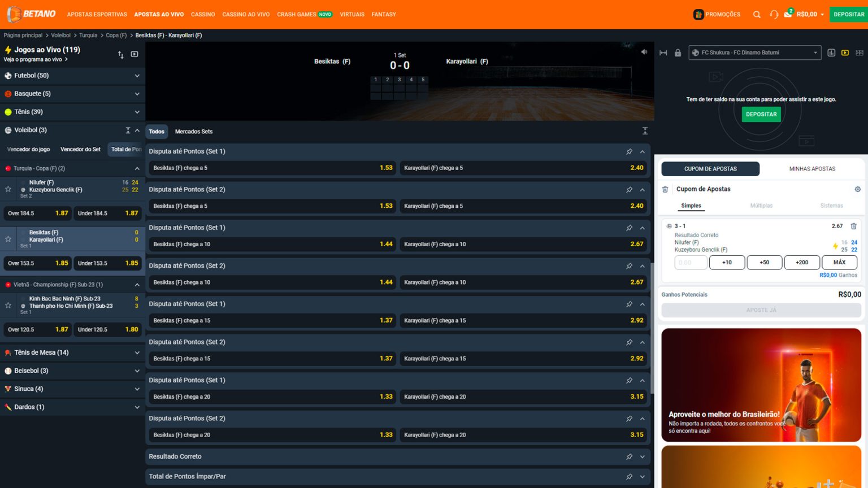The height and width of the screenshot is (488, 868).
Task: Select Karayollari (F) chega a 20 odds 3.15 Set 2
Action: tap(523, 435)
